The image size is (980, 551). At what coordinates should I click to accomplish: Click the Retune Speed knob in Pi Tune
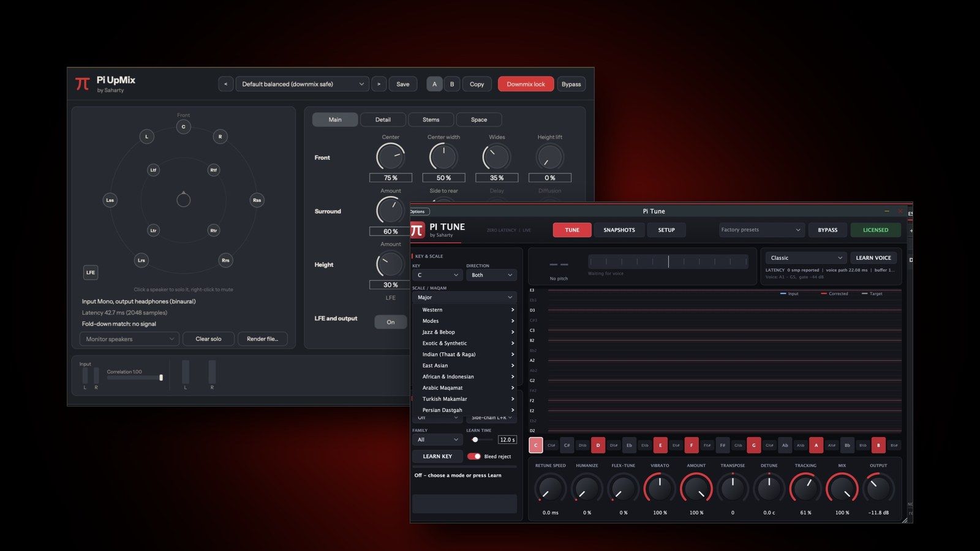(x=550, y=489)
